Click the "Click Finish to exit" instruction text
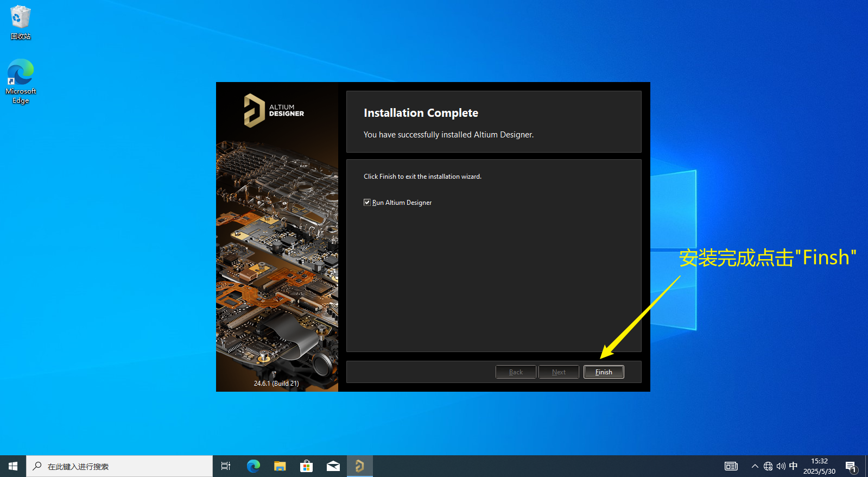 tap(422, 177)
